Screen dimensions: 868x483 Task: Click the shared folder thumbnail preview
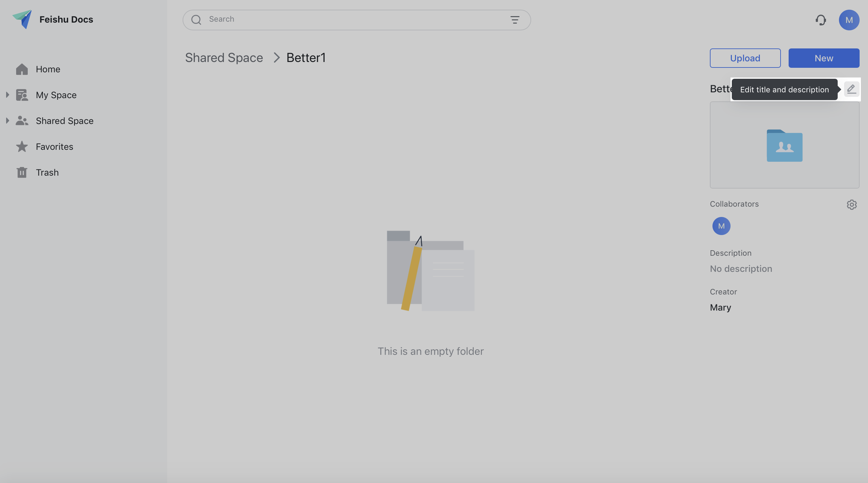pyautogui.click(x=784, y=145)
